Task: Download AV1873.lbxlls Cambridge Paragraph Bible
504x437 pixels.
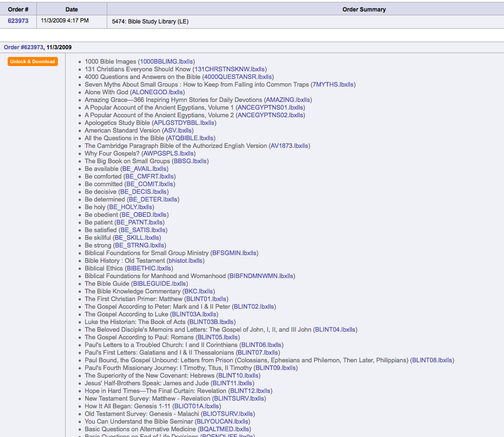Action: [289, 146]
